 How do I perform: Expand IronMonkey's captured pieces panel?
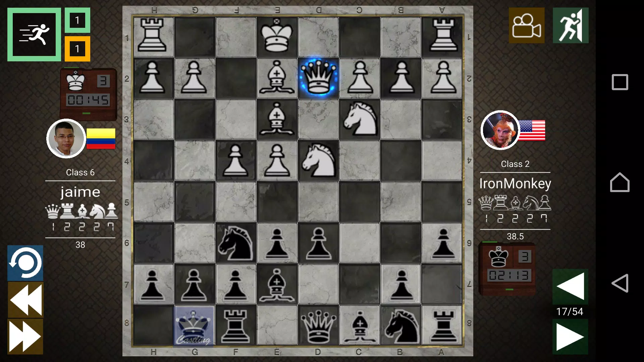point(515,210)
